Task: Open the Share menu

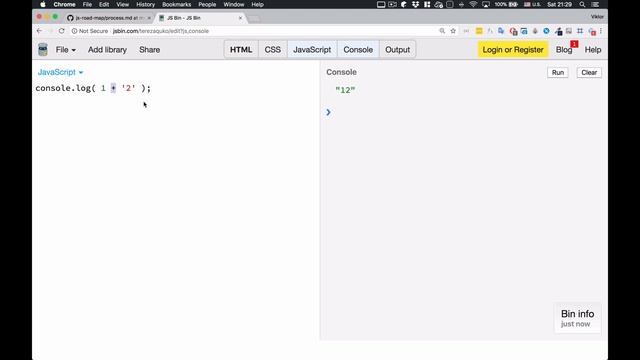Action: pyautogui.click(x=149, y=50)
